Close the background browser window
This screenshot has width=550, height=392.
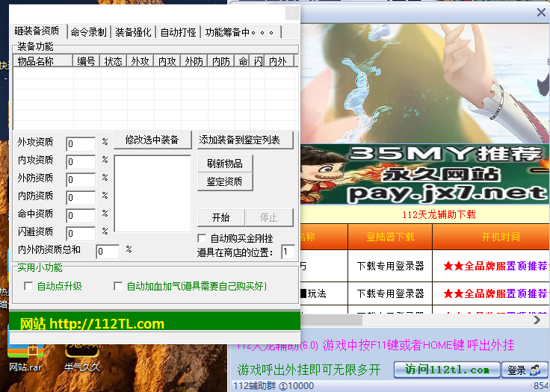[541, 13]
